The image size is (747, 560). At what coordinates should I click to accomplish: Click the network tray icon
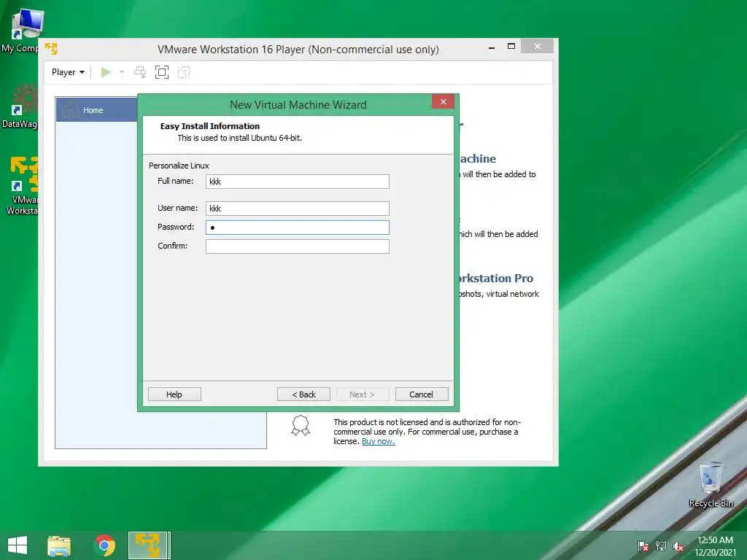[x=661, y=546]
